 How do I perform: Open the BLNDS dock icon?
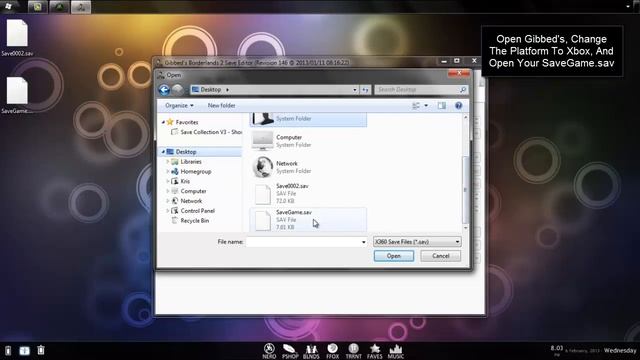pos(311,351)
